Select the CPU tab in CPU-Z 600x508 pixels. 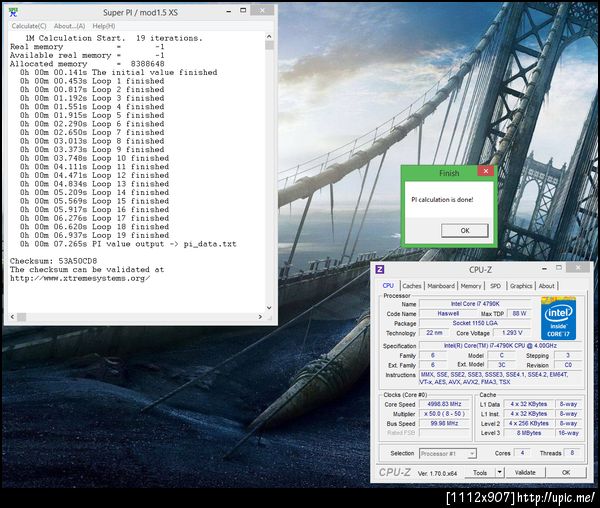pos(388,286)
